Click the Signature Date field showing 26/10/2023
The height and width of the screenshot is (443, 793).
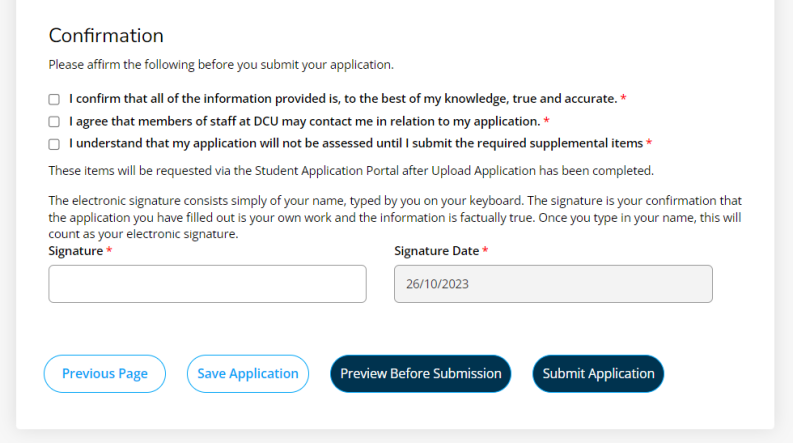point(553,284)
